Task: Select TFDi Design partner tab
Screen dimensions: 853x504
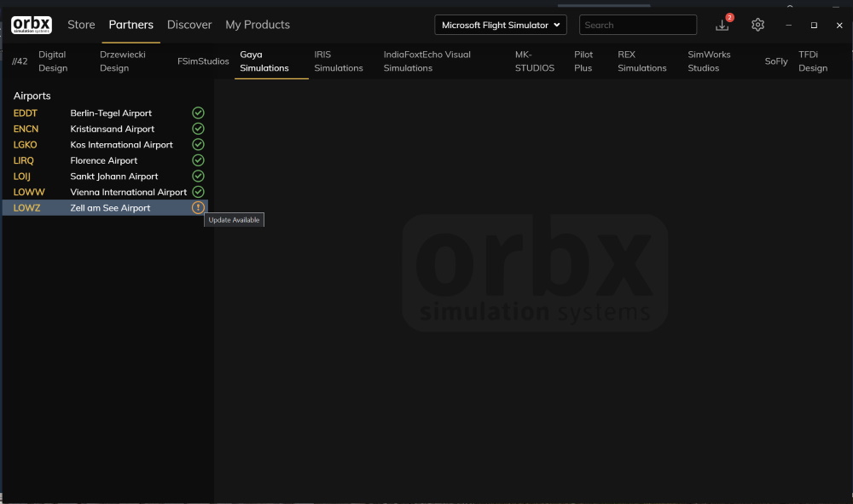Action: click(813, 61)
